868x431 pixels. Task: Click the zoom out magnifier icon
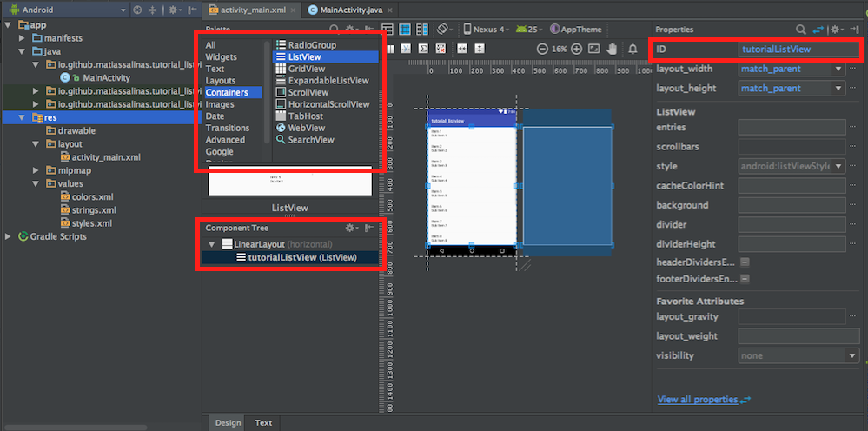coord(542,50)
